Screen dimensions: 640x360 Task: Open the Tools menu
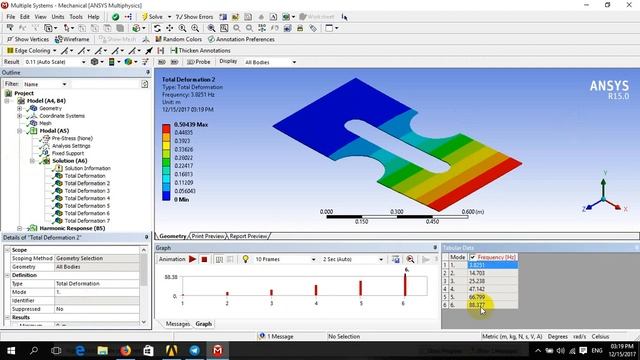[76, 17]
